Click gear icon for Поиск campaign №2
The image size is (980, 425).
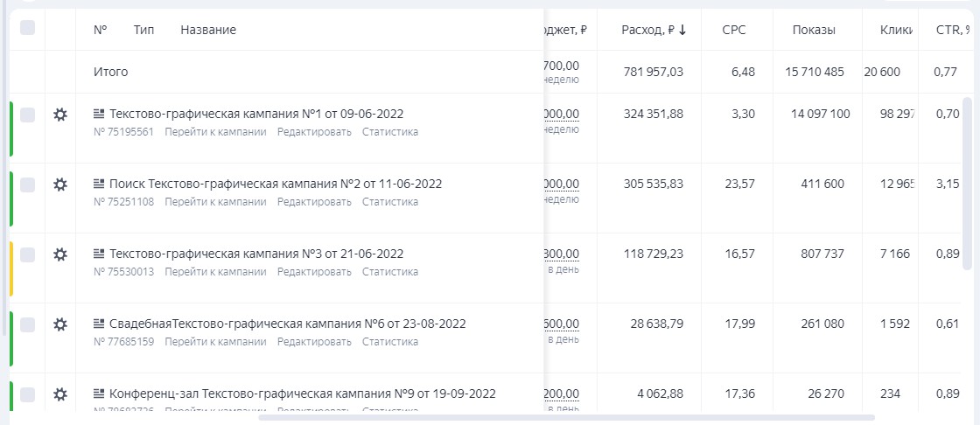click(x=60, y=185)
